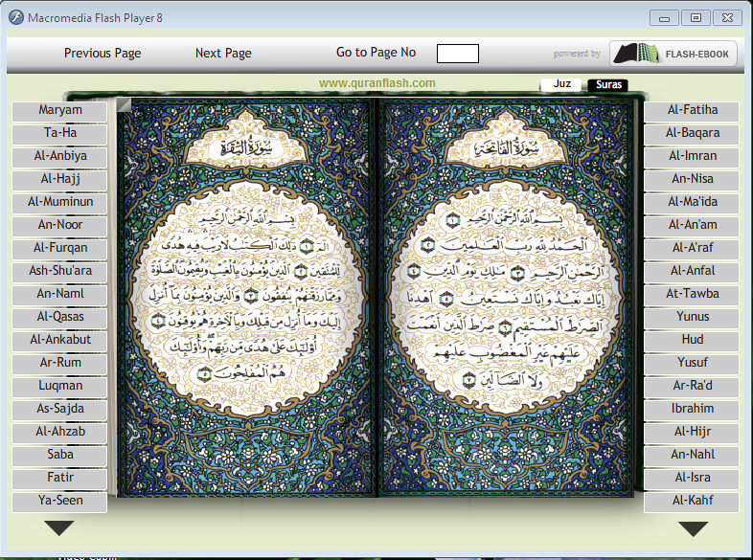Open sura Maryam
Image resolution: width=753 pixels, height=560 pixels.
click(59, 111)
